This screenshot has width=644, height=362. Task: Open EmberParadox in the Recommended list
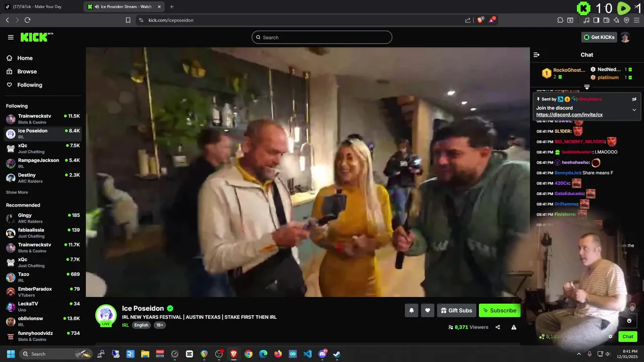pyautogui.click(x=43, y=292)
